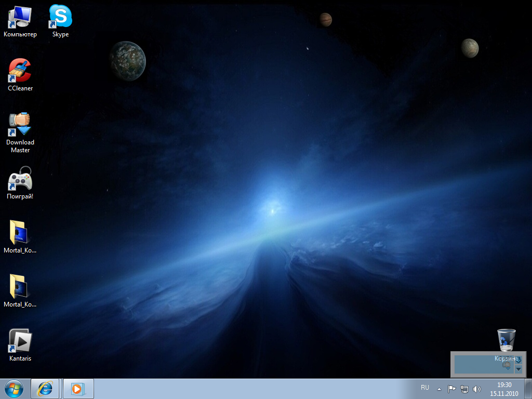The image size is (532, 399).
Task: Open the Корзина recycle bin
Action: coord(506,341)
